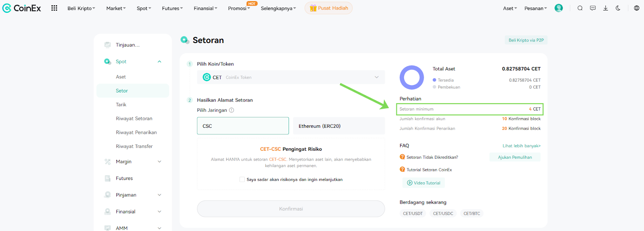
Task: Click the total asset donut chart
Action: pos(412,78)
